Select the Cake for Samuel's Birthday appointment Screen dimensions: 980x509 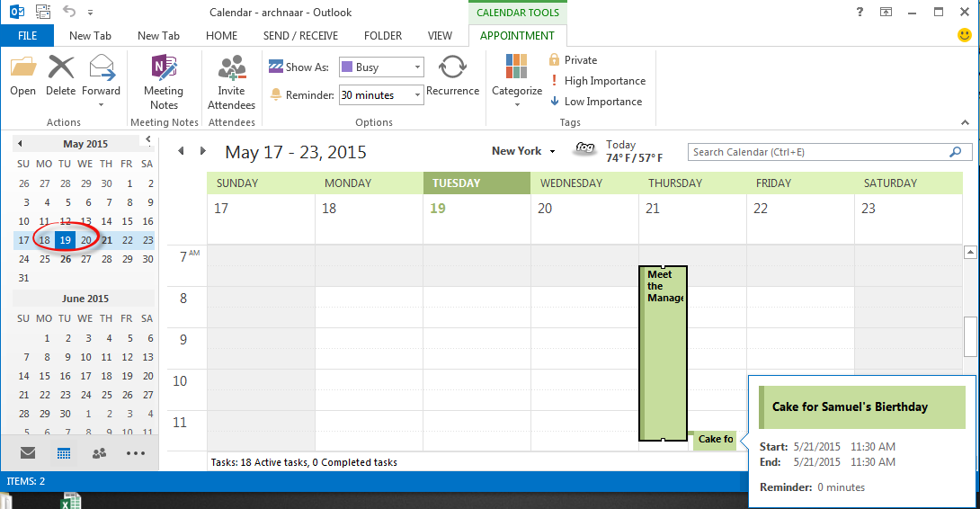point(713,440)
